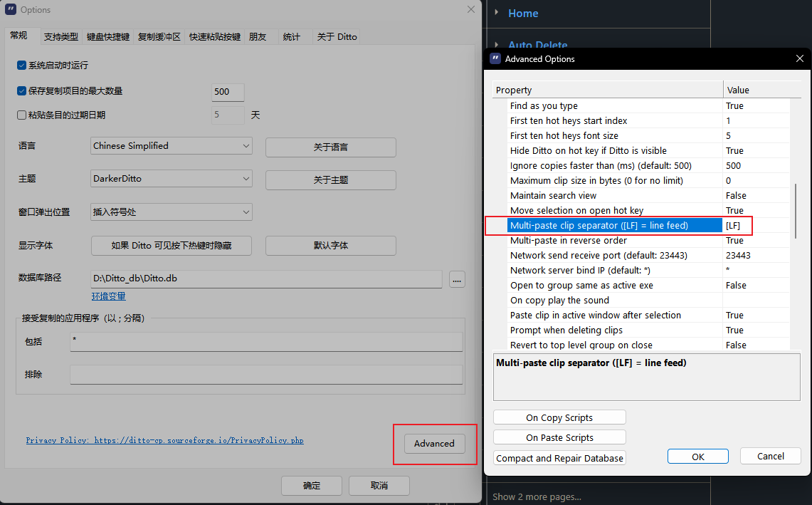Click 确定 in the Options window

click(x=311, y=486)
